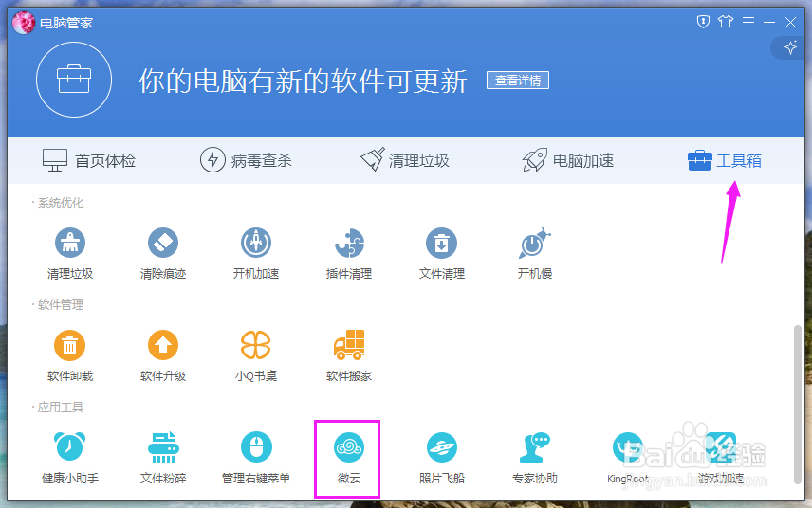The image size is (812, 508).
Task: Open the 照片飞船 tool
Action: click(x=442, y=458)
